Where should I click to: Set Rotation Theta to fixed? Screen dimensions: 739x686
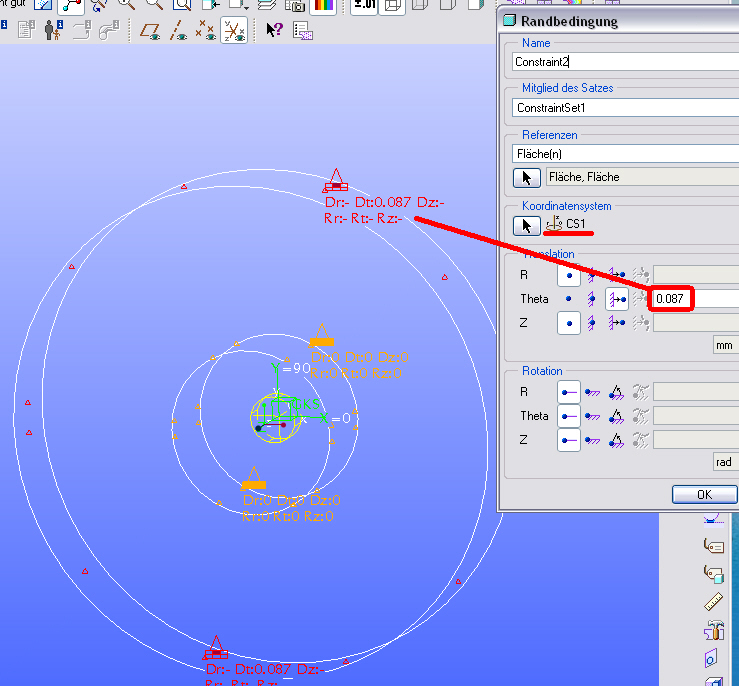tap(592, 416)
